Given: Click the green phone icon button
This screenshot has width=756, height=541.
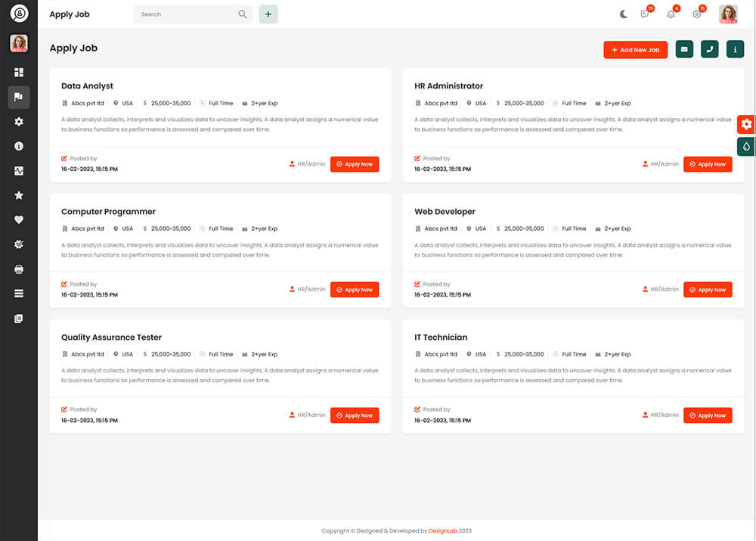Looking at the screenshot, I should point(709,50).
